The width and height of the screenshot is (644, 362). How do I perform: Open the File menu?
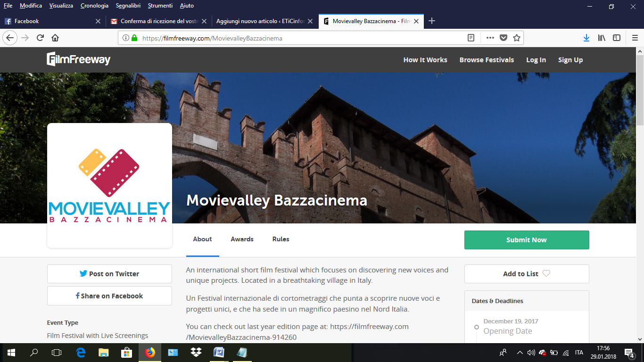[8, 6]
